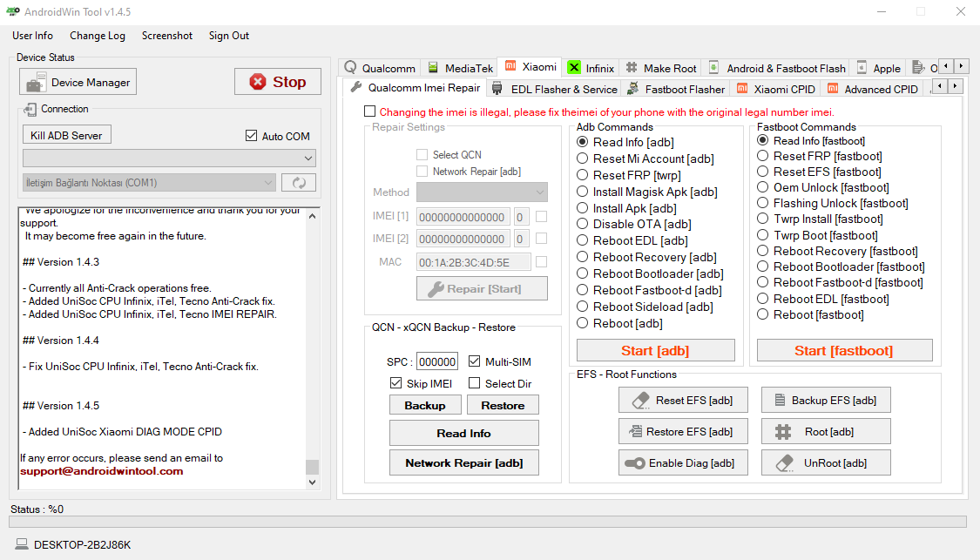980x560 pixels.
Task: Open the Change Log menu
Action: [98, 36]
